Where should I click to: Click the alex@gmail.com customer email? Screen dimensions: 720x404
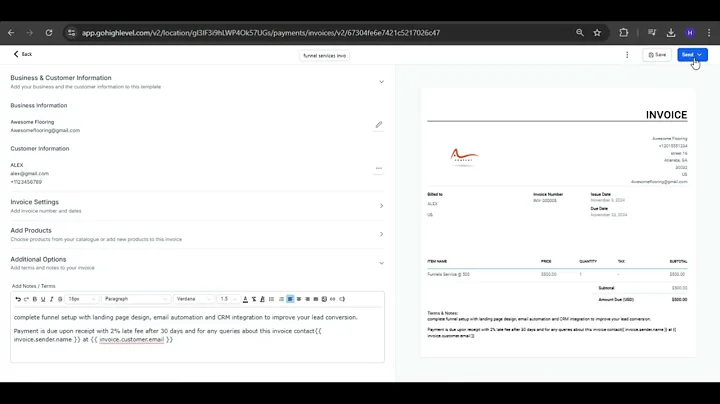click(29, 174)
